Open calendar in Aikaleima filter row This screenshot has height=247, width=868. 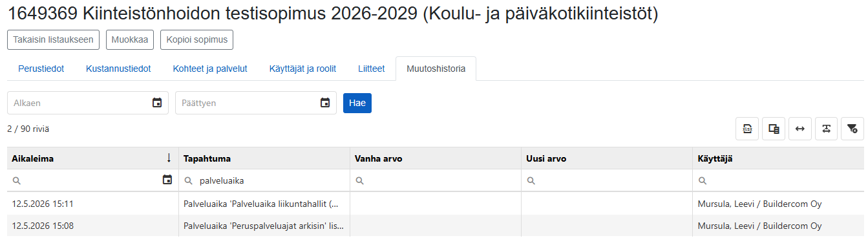[167, 180]
